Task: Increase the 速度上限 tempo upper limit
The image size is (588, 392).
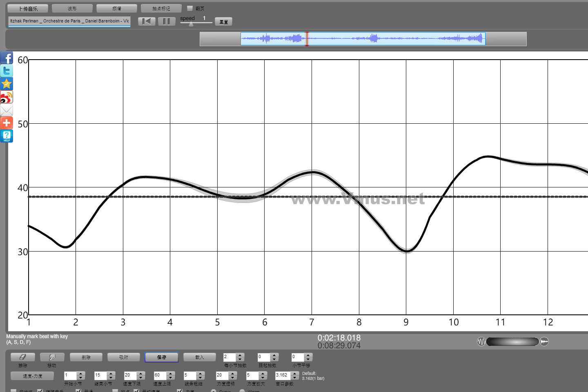Action: (x=171, y=373)
